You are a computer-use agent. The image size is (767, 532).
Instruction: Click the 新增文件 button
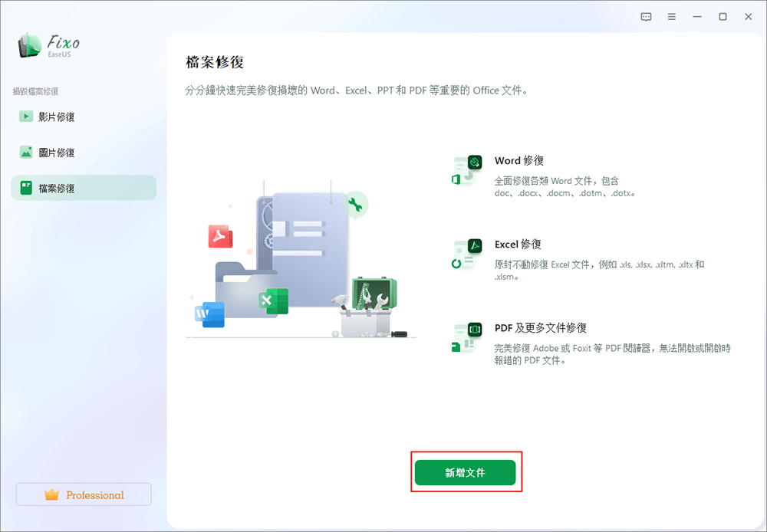[466, 472]
